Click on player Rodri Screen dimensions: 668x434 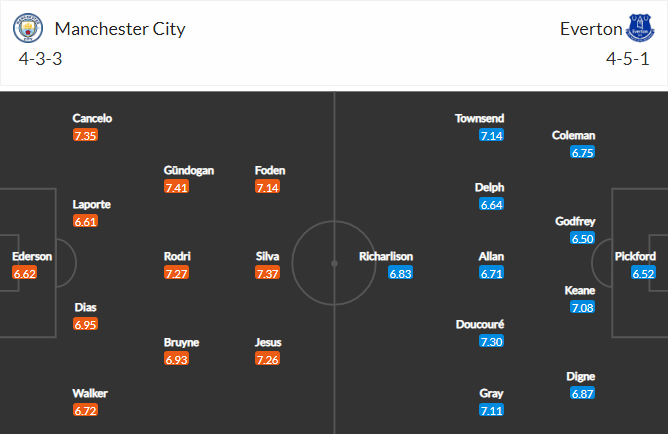178,256
